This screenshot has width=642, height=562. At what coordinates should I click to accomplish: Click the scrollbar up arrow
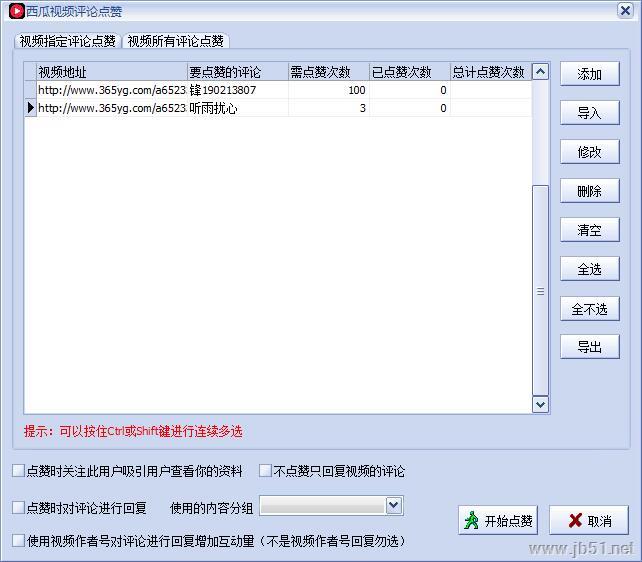point(540,72)
